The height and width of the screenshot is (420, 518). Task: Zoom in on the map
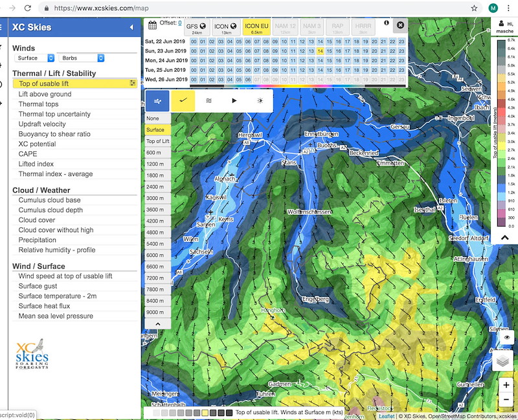coord(506,385)
